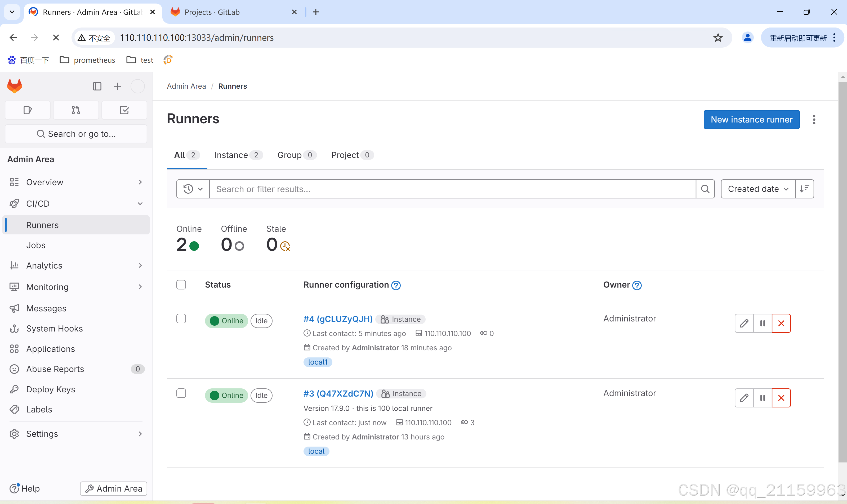847x504 pixels.
Task: Delete runner #4 with the red X icon
Action: [x=781, y=323]
